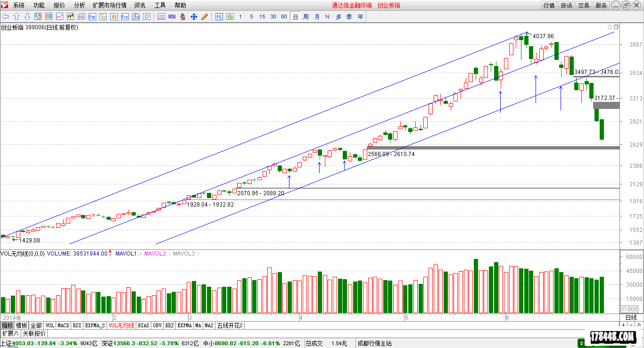Select the monthly 月 period
The image size is (644, 348).
tap(317, 17)
